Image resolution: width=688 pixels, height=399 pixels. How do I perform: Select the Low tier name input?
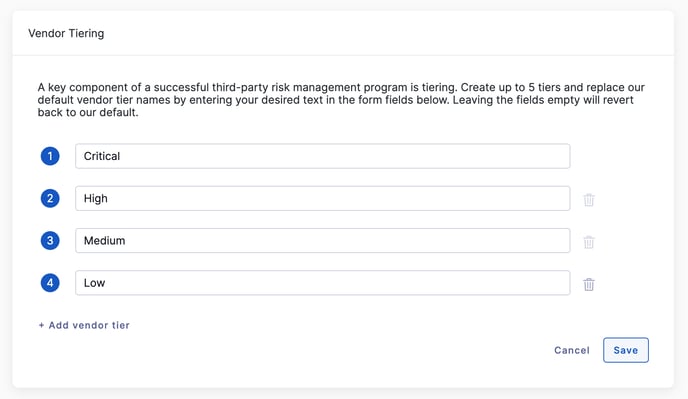(x=322, y=283)
